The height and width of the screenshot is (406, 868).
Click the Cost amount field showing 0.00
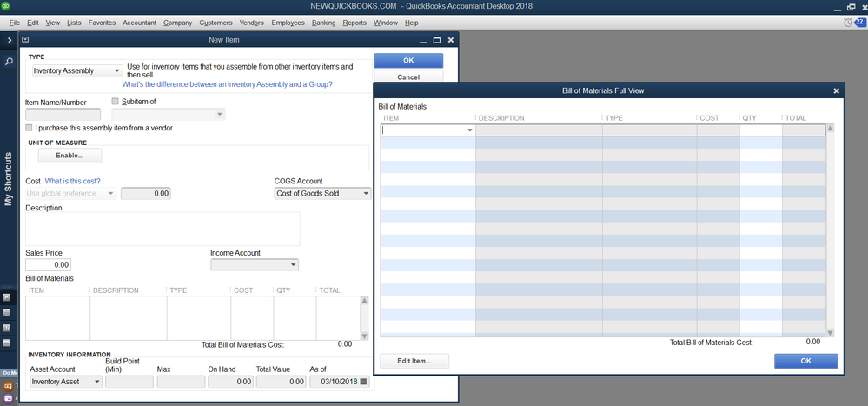[x=146, y=193]
